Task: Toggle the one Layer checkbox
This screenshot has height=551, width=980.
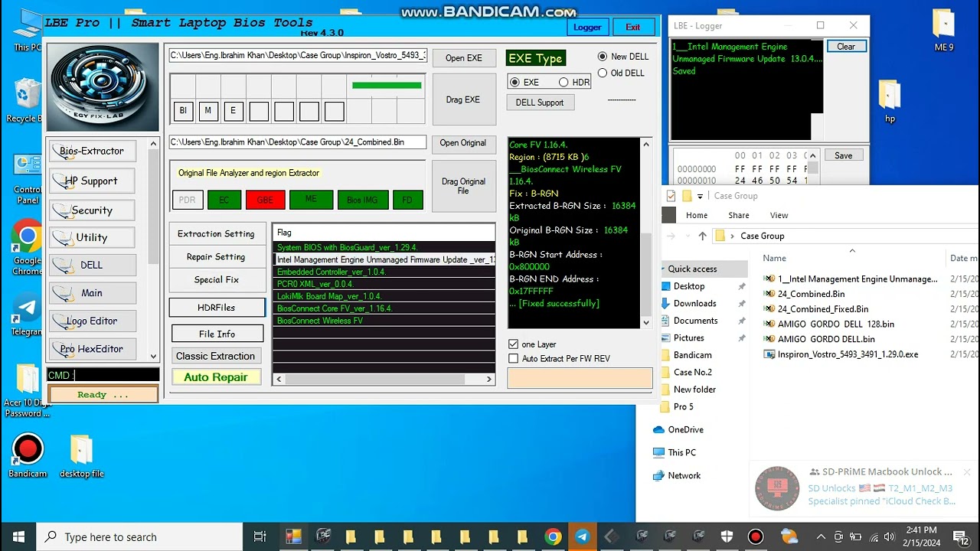Action: (x=514, y=344)
